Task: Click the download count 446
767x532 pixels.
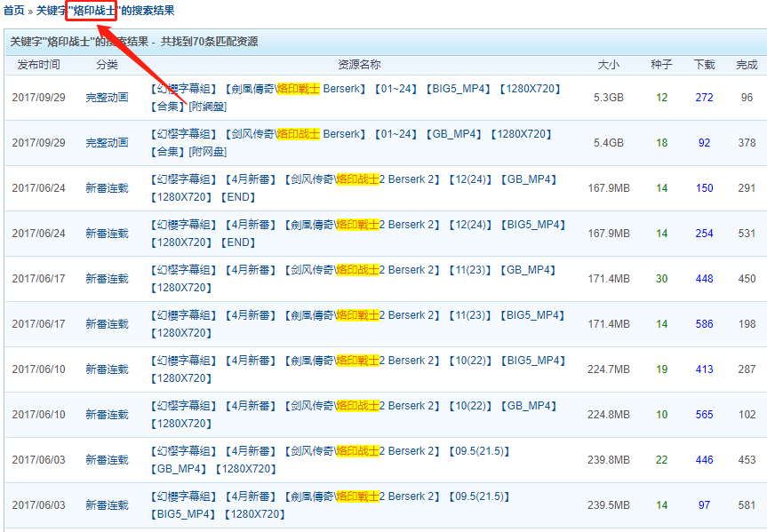Action: [705, 460]
